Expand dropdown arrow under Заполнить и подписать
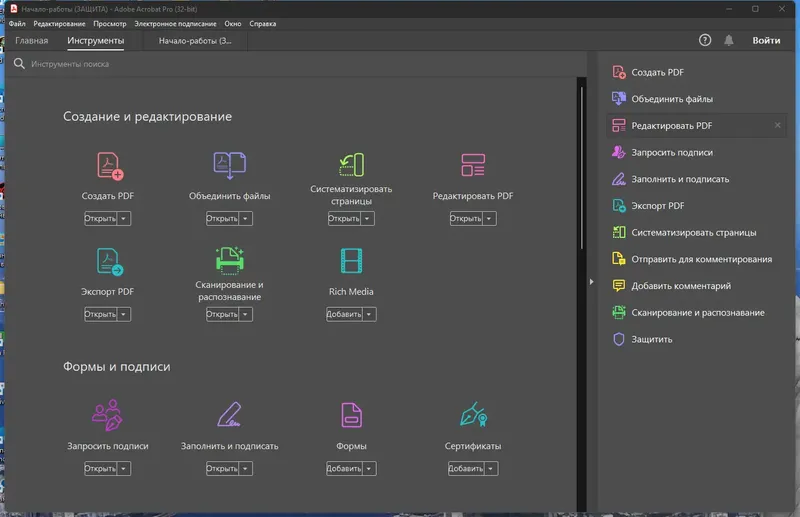The image size is (800, 517). coord(245,469)
